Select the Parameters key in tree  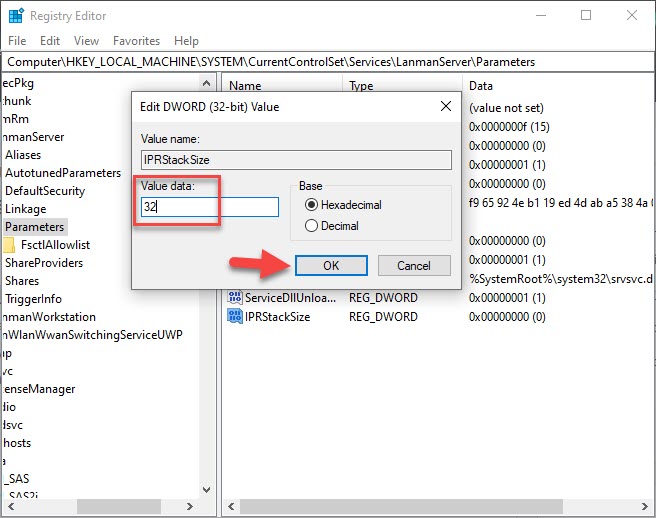click(x=34, y=227)
